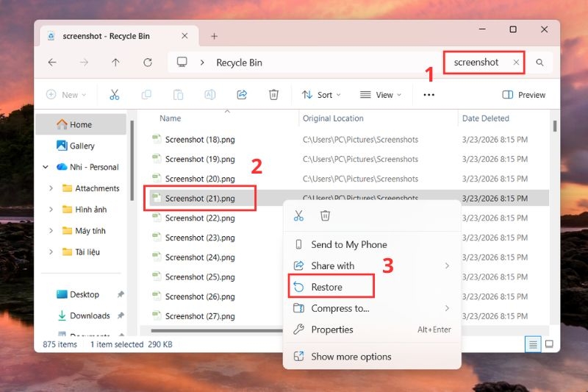Open the New dropdown
This screenshot has width=588, height=392.
pyautogui.click(x=66, y=95)
